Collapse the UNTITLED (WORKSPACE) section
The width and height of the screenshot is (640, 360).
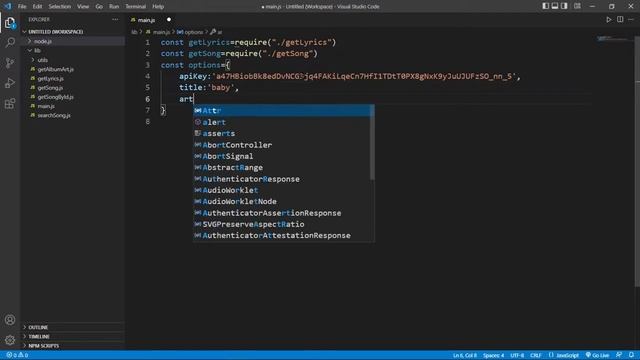coord(73,32)
